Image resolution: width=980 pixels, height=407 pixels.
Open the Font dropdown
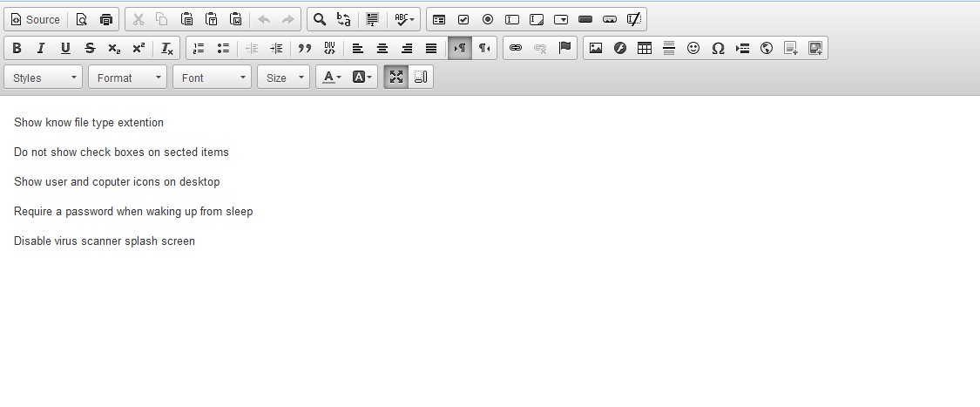pos(213,78)
